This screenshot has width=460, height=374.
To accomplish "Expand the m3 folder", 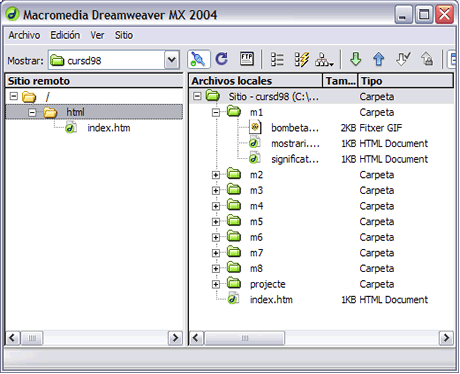I will [x=216, y=191].
